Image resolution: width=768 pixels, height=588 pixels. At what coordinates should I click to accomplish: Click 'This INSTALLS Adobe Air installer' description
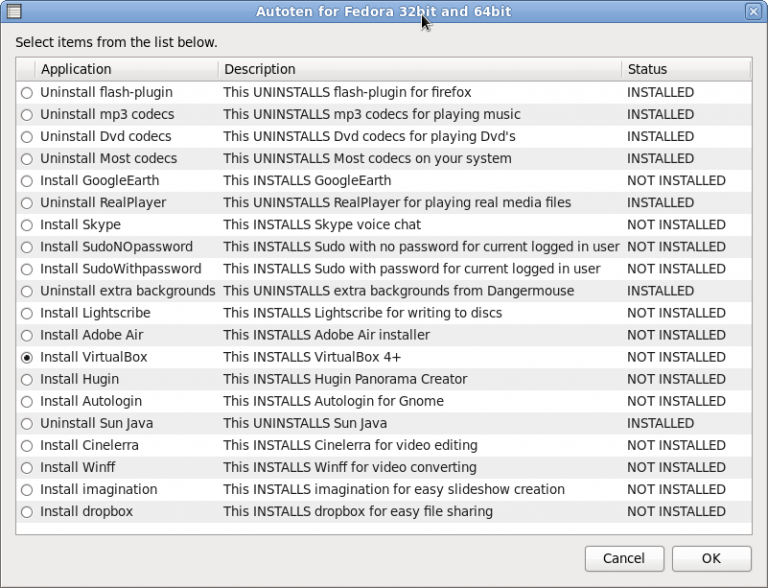[x=327, y=335]
